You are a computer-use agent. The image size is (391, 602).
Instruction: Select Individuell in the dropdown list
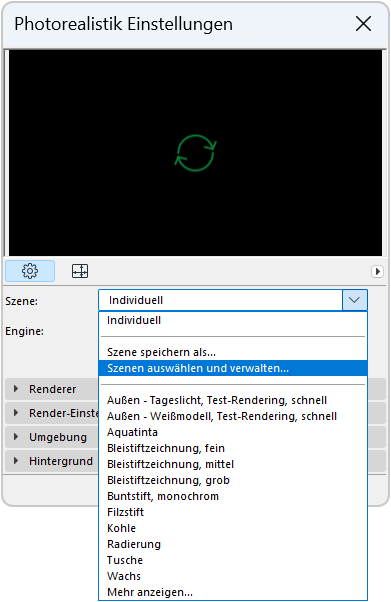[233, 320]
